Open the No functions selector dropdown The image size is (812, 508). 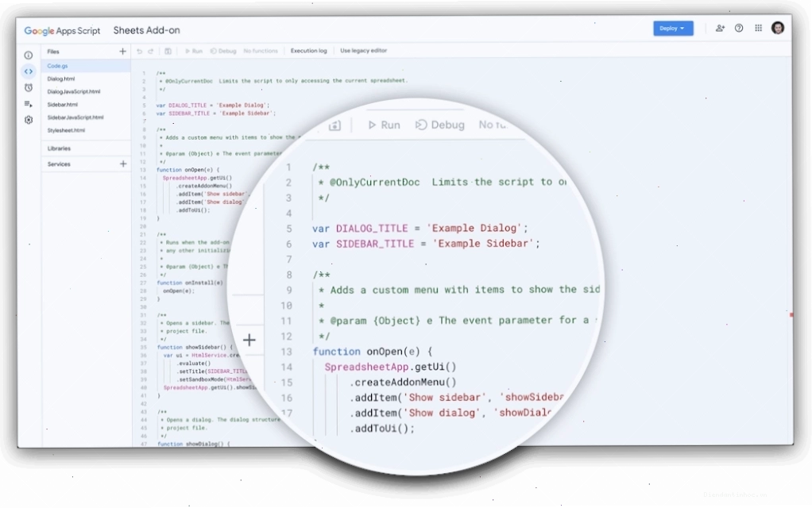click(261, 52)
